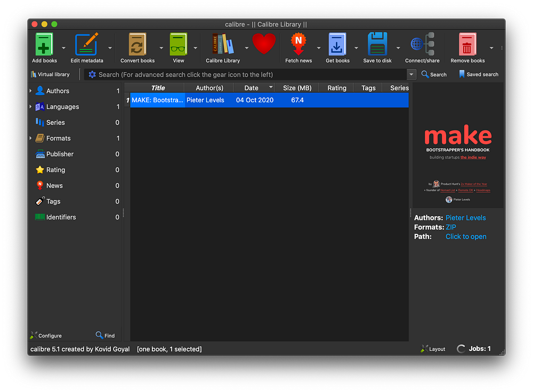
Task: Click the Calibre Library bookshelf icon
Action: 223,44
